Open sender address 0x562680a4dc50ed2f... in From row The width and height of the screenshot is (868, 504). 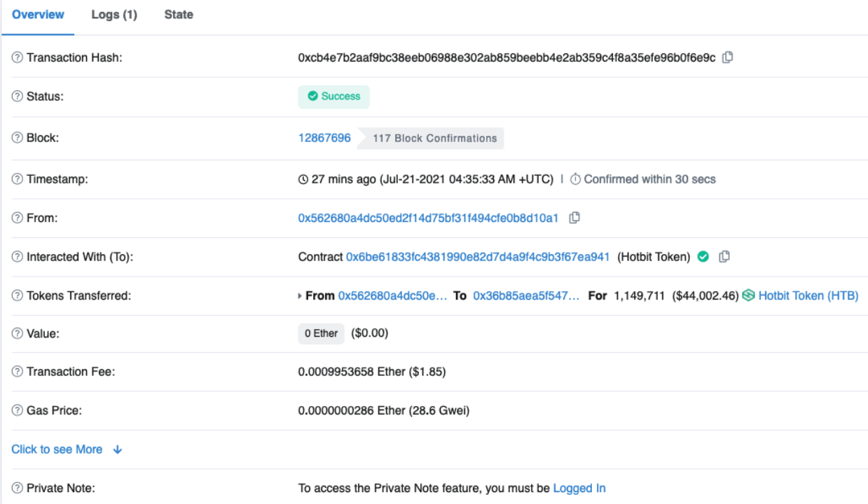point(428,218)
